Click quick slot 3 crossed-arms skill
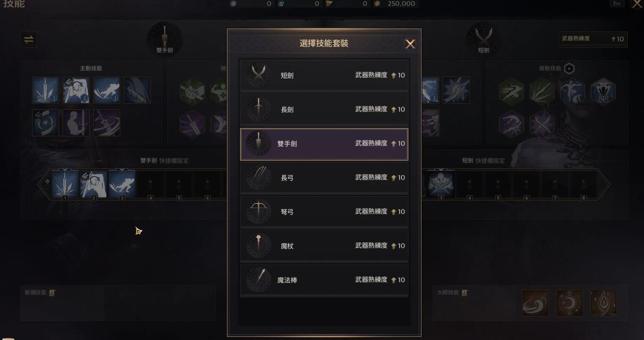This screenshot has height=340, width=644. click(x=441, y=184)
